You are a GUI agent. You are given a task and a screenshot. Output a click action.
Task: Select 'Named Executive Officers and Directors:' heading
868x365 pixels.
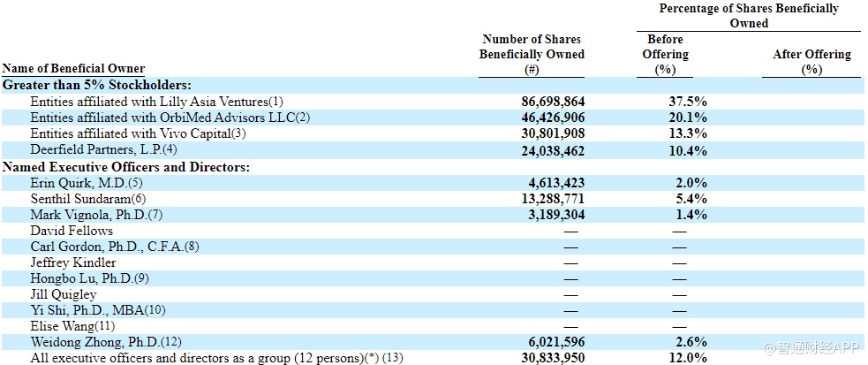[127, 167]
